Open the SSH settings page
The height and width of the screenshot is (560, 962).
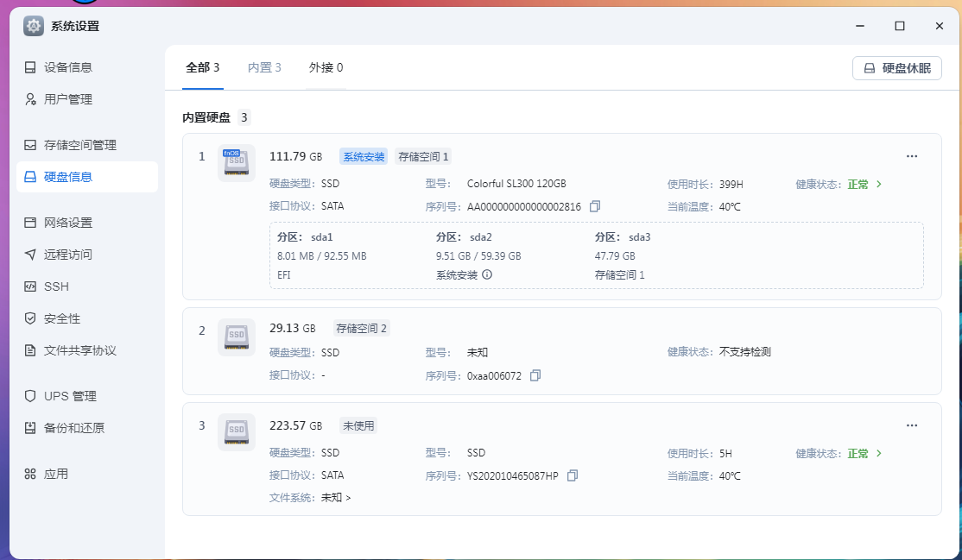click(x=86, y=286)
